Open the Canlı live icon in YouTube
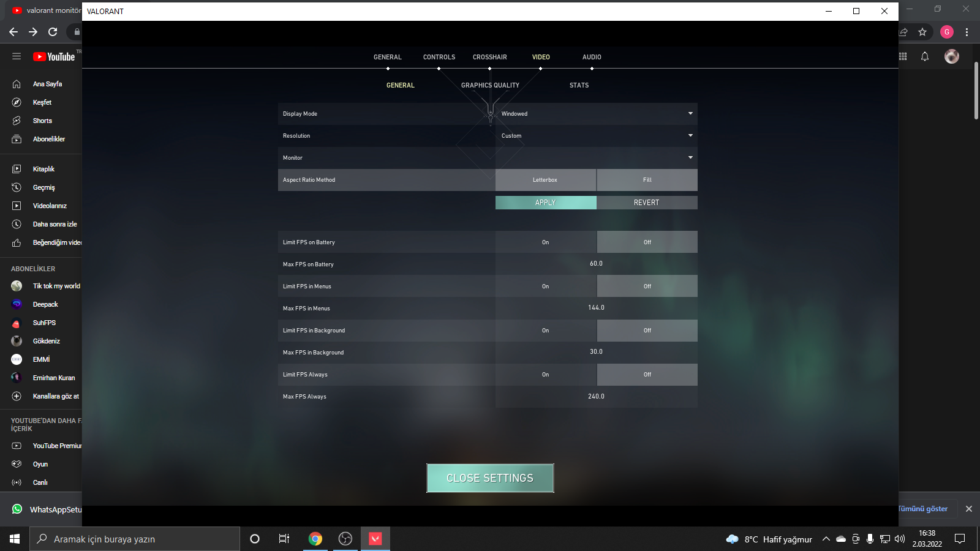Image resolution: width=980 pixels, height=551 pixels. [x=17, y=482]
